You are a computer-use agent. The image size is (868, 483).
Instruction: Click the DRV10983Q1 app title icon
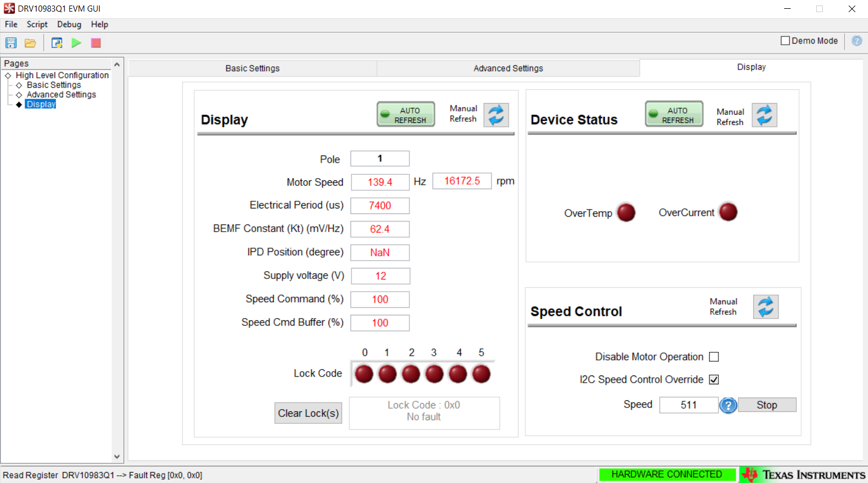(9, 8)
